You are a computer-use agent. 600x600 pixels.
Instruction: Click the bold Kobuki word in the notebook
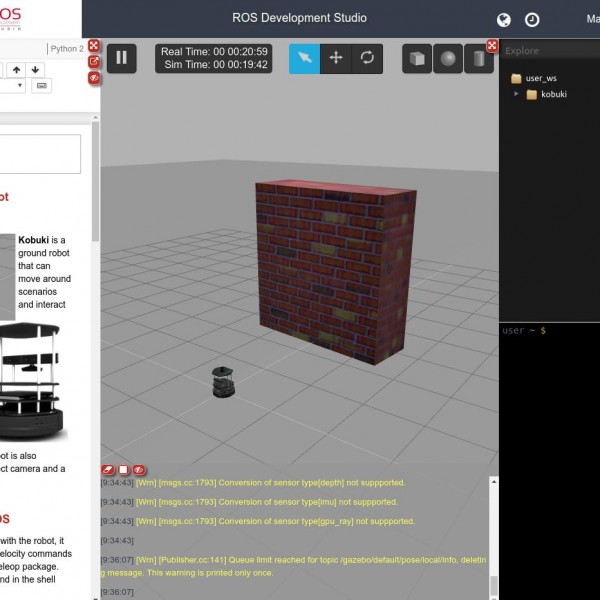33,240
